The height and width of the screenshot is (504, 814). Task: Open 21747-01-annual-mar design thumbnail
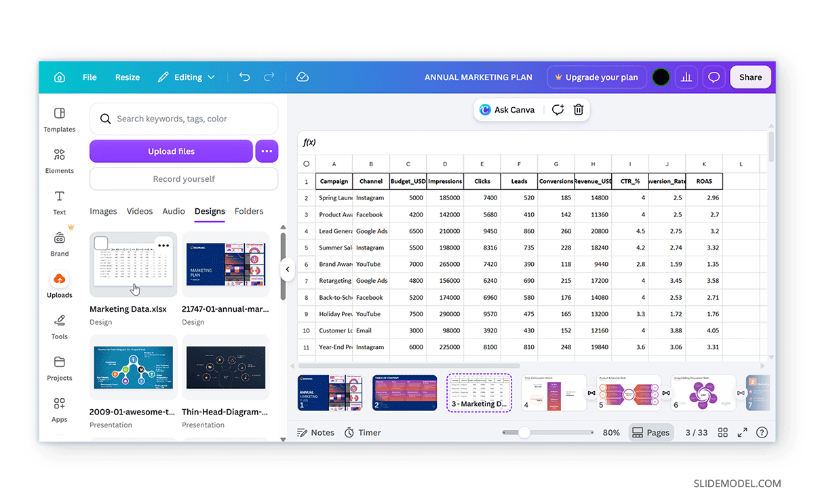coord(226,265)
